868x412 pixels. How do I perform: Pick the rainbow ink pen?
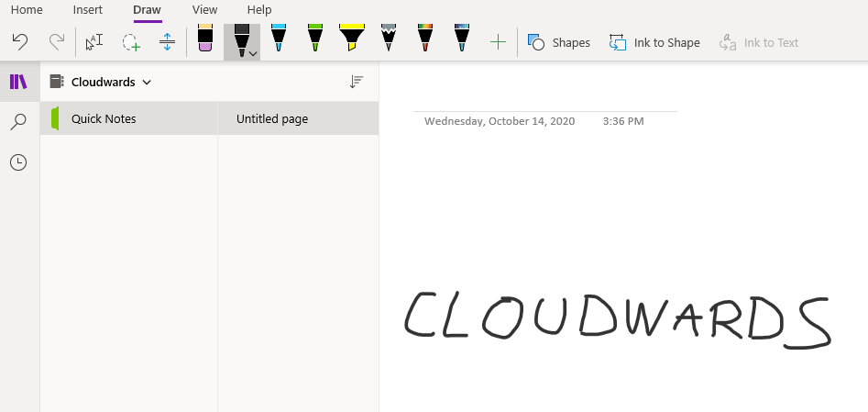coord(424,39)
